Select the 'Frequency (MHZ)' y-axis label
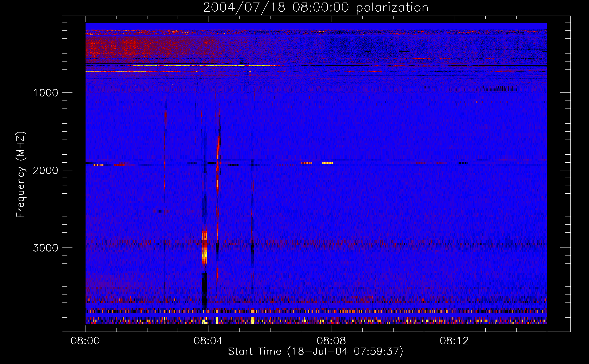This screenshot has height=364, width=589. point(21,175)
